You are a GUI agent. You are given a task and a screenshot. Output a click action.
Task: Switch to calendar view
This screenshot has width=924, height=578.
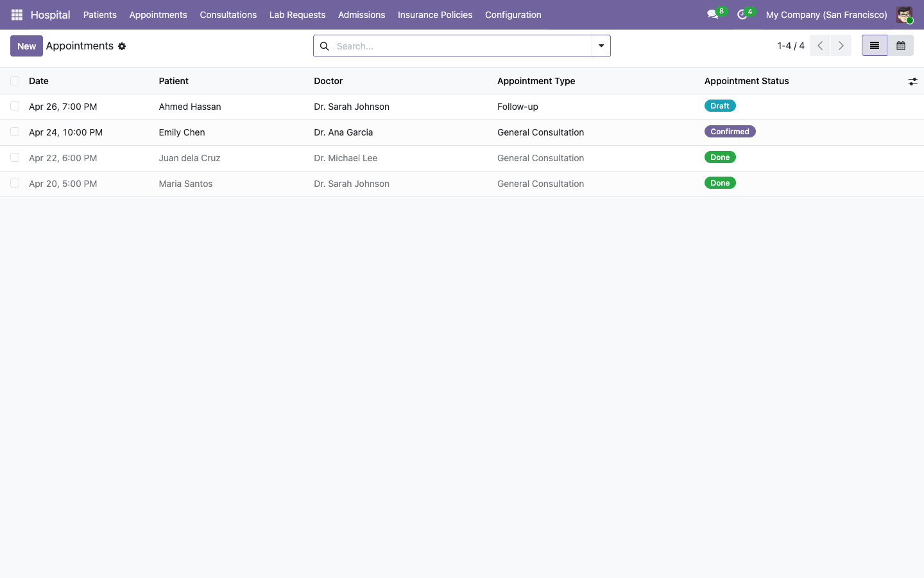point(900,46)
